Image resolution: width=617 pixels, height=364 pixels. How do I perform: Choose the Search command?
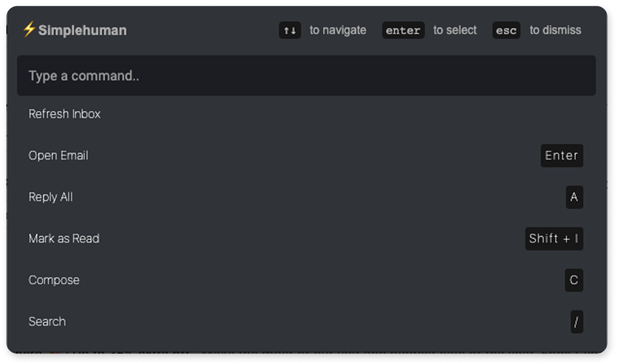[x=306, y=322]
